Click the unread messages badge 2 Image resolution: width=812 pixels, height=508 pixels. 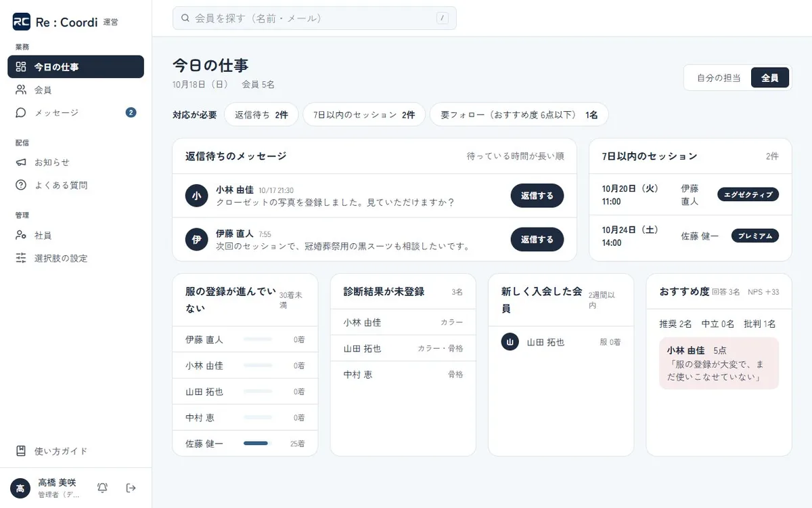pos(131,112)
